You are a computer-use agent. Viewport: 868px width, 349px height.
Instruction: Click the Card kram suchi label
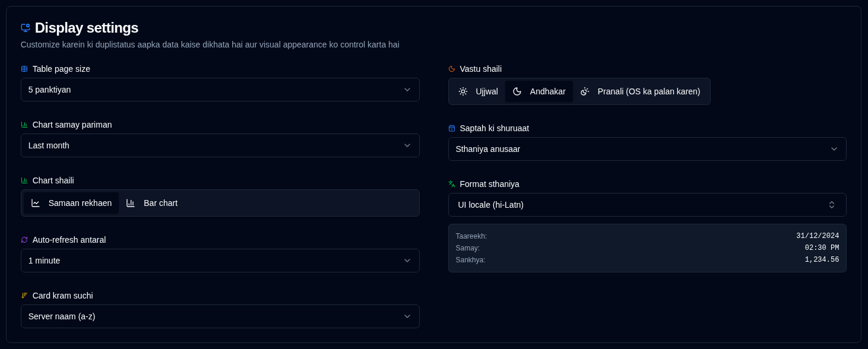tap(63, 296)
